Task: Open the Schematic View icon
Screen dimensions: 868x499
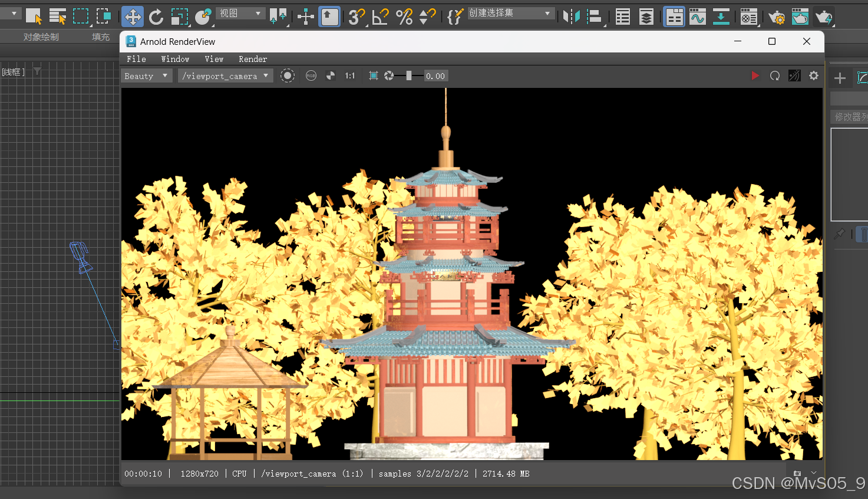Action: pos(721,17)
